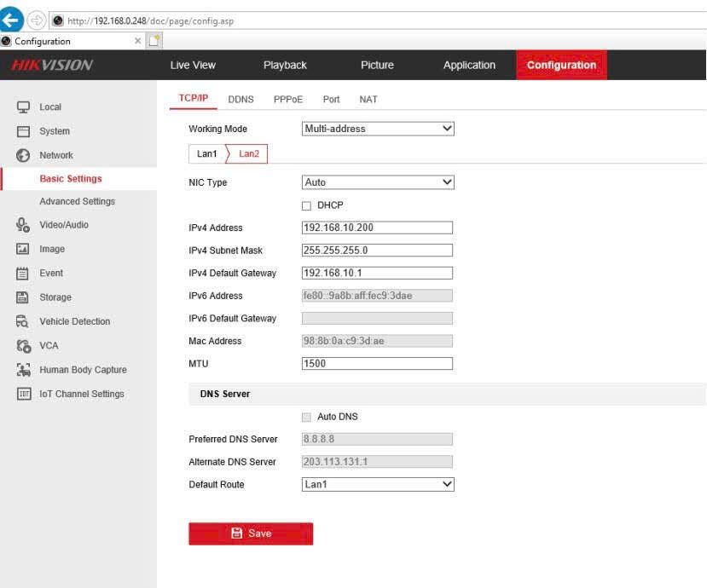Click the browser back arrow button
This screenshot has width=707, height=588.
12,20
